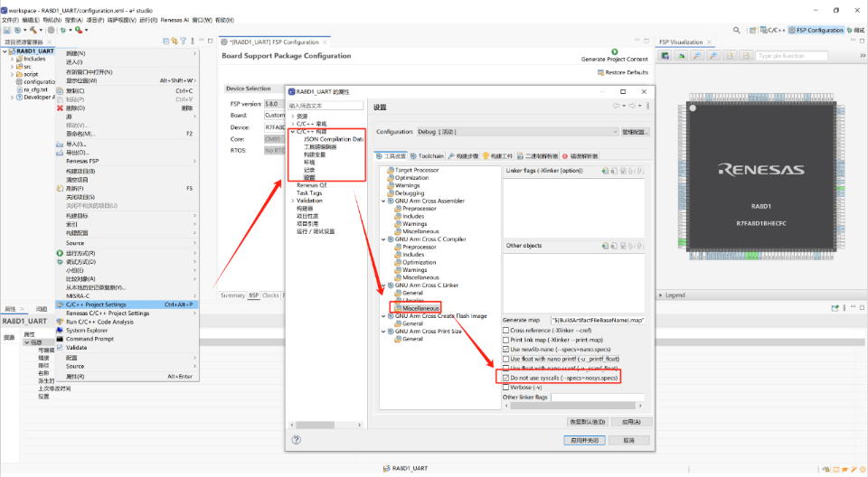Image resolution: width=868 pixels, height=477 pixels.
Task: Click Restore Defaults link
Action: (623, 72)
